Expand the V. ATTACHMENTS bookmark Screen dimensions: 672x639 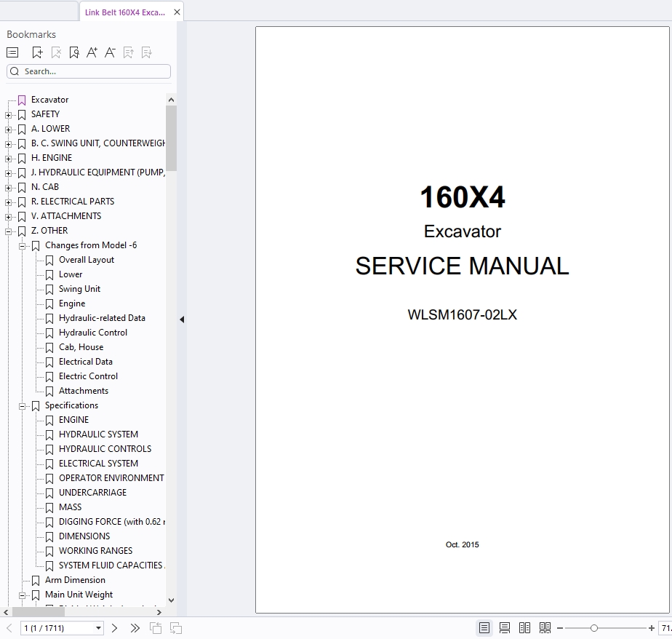coord(8,217)
